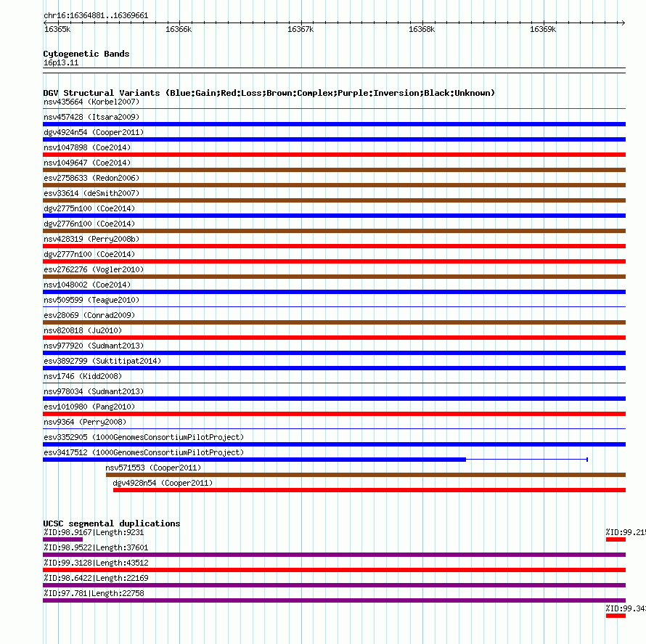Click the %ID:98.9167|Length:9231 label
Viewport: 646px width, 644px height.
[94, 532]
